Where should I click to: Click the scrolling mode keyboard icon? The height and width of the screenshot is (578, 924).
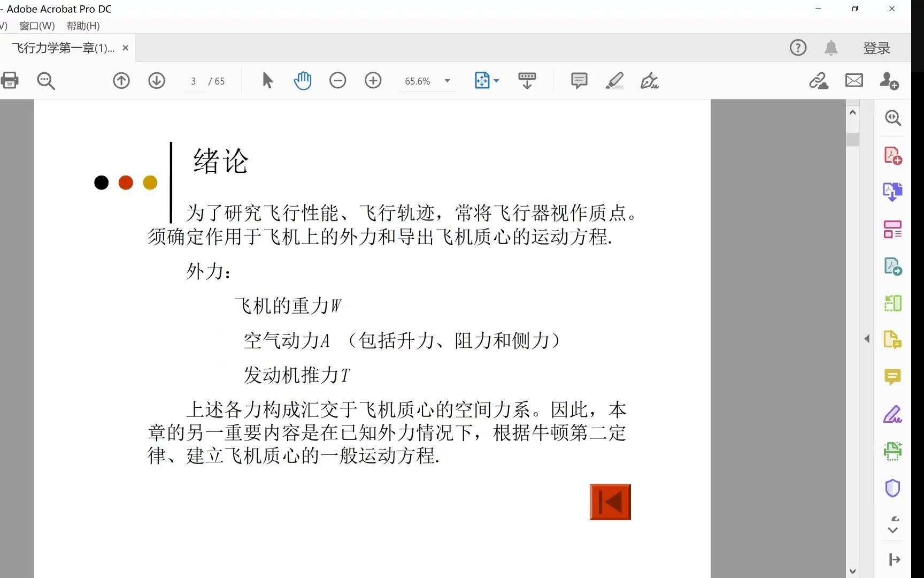pos(527,81)
